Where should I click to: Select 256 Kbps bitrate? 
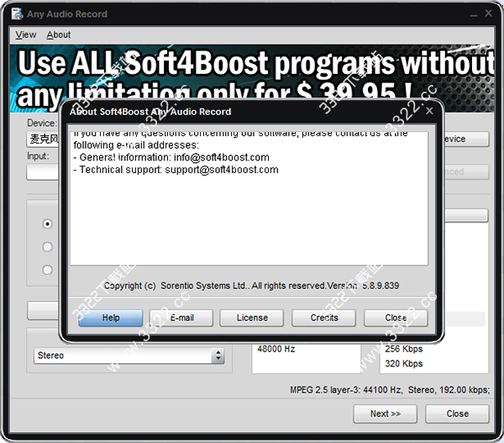(404, 349)
